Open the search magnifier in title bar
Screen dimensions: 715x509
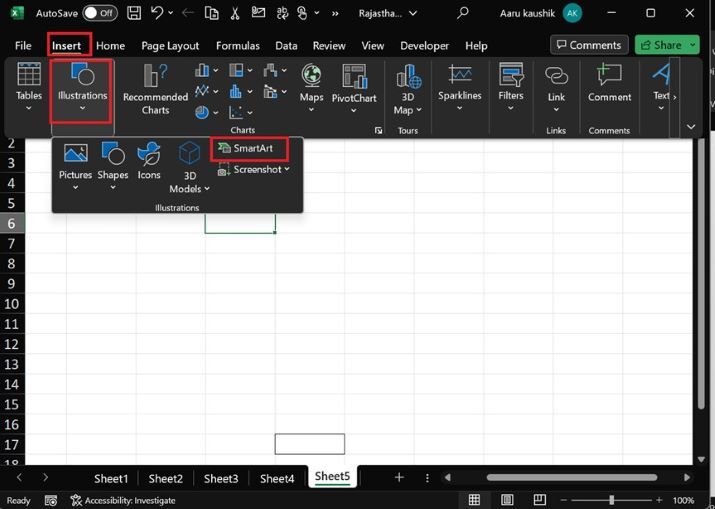point(463,14)
